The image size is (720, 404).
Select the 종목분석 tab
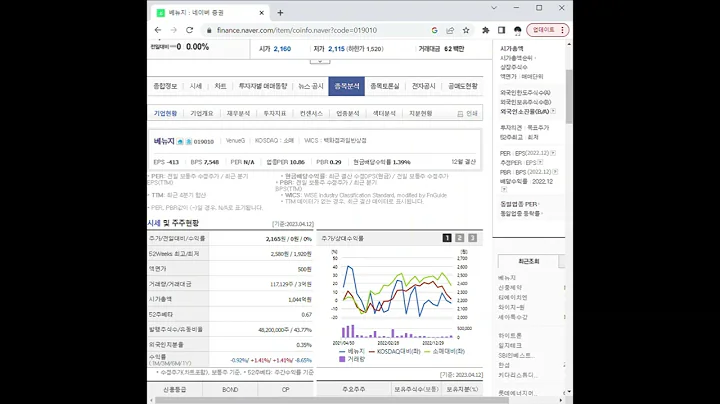(347, 86)
